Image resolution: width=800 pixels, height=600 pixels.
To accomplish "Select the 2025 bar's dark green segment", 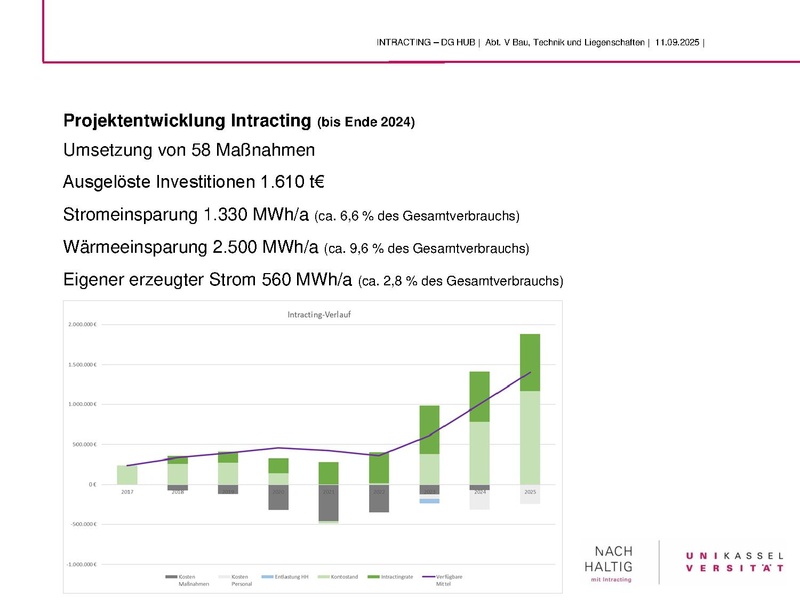I will (x=529, y=361).
